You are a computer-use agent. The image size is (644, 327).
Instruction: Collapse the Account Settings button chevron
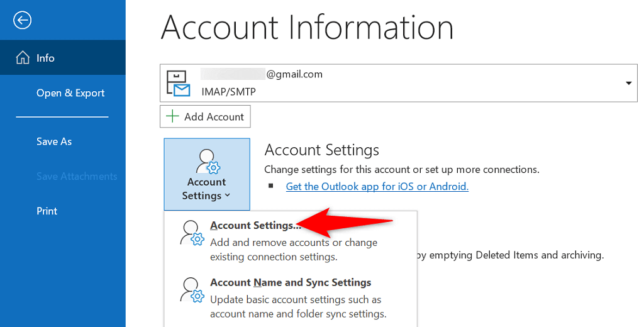pos(227,196)
